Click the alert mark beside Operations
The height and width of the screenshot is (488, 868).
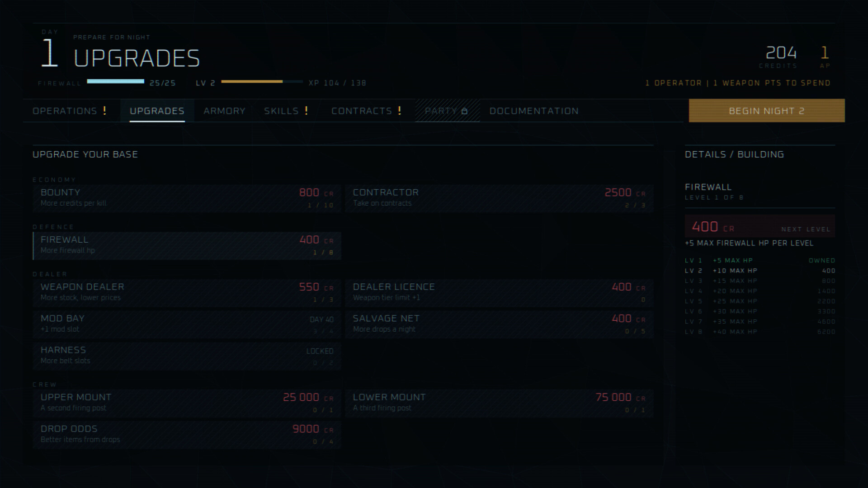click(105, 110)
